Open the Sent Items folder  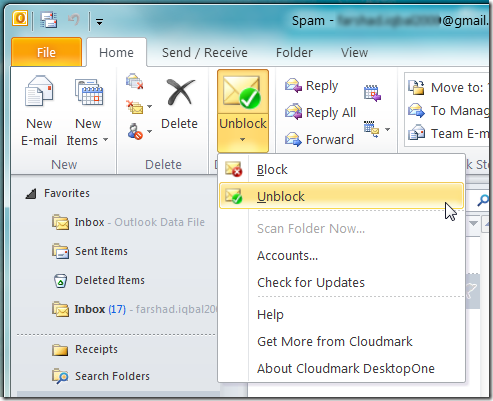click(90, 251)
